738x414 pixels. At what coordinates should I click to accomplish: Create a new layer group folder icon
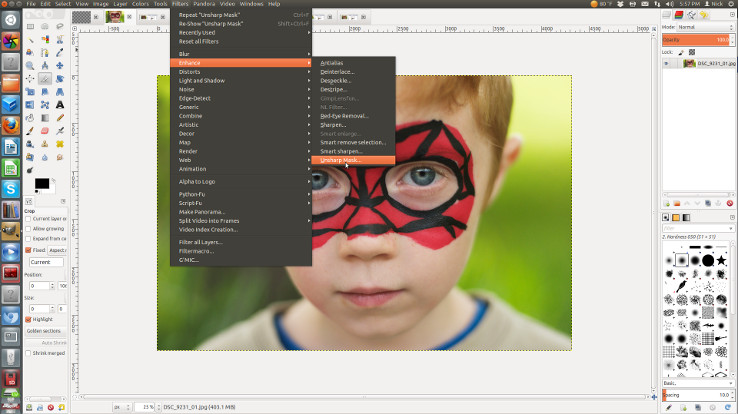[x=677, y=203]
